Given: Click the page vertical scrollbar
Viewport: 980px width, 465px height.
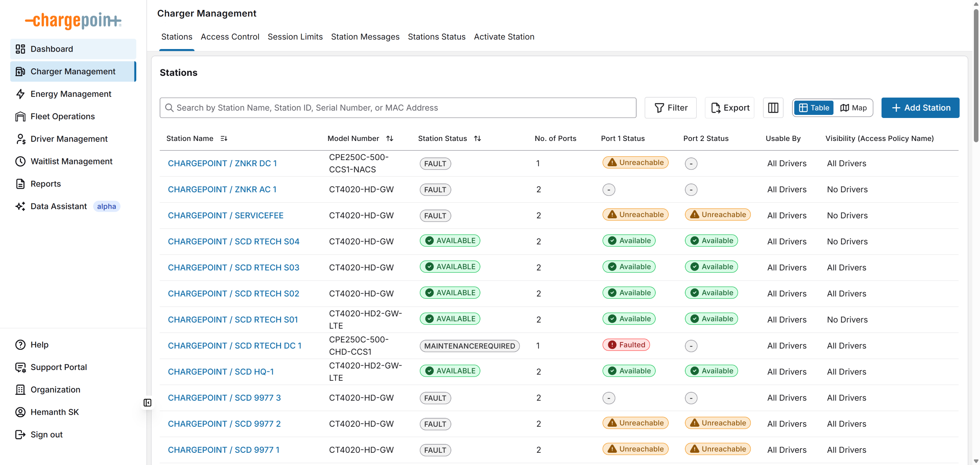Looking at the screenshot, I should click(976, 77).
